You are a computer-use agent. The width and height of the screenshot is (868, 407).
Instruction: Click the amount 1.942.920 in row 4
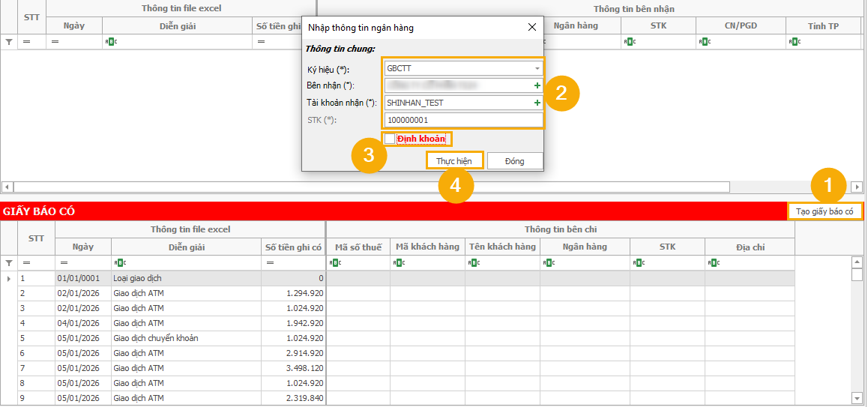tap(293, 323)
